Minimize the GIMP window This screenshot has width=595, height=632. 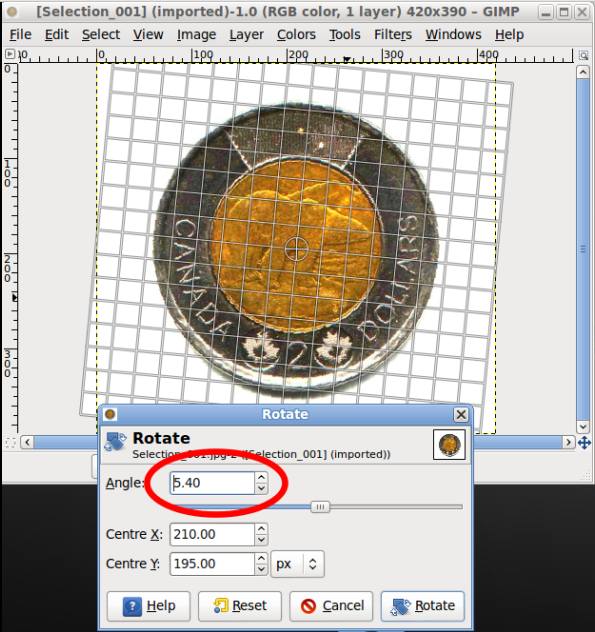[545, 12]
